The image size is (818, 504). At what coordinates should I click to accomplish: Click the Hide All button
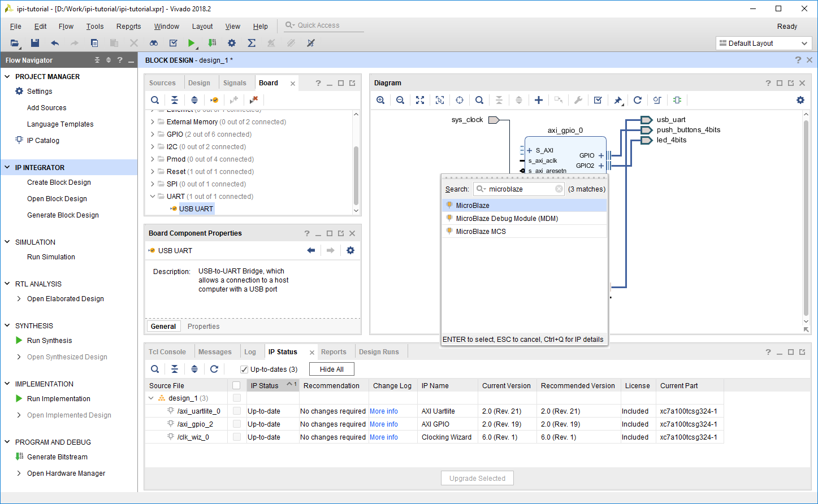[332, 370]
